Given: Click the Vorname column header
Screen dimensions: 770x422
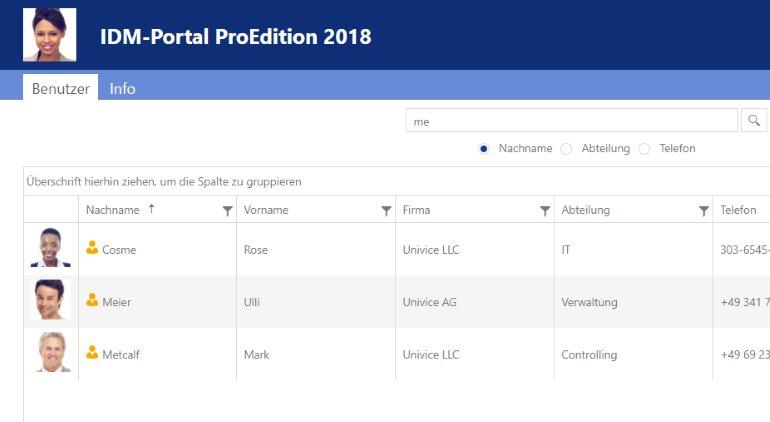Looking at the screenshot, I should tap(266, 210).
